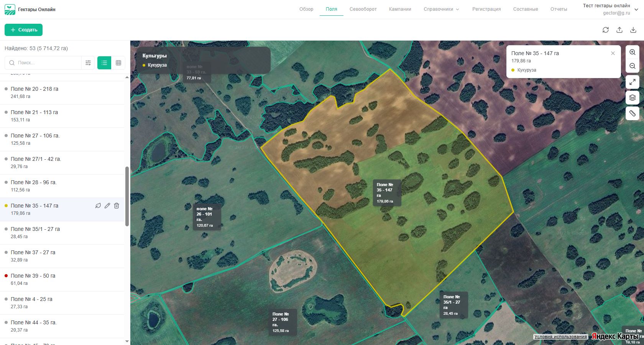Open the filter settings icon beside search

pyautogui.click(x=88, y=63)
